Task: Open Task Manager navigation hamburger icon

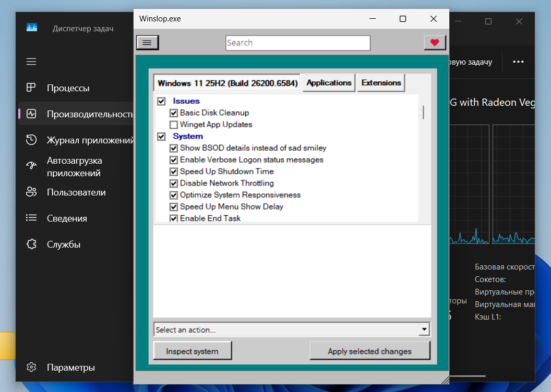Action: (x=31, y=62)
